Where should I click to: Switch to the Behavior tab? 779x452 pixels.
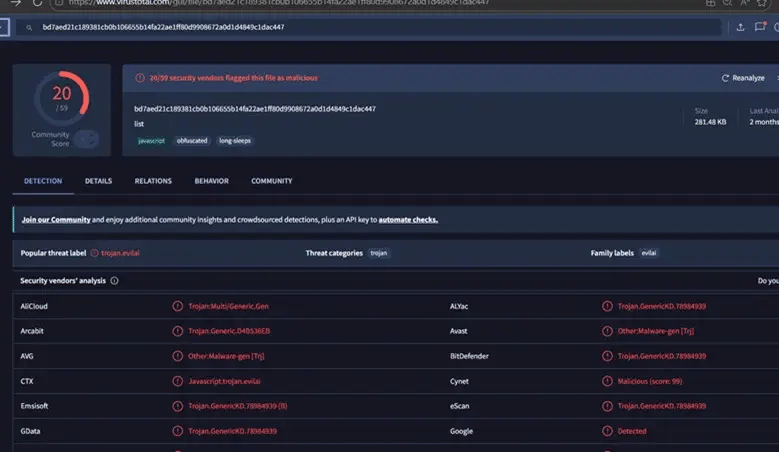(x=212, y=181)
